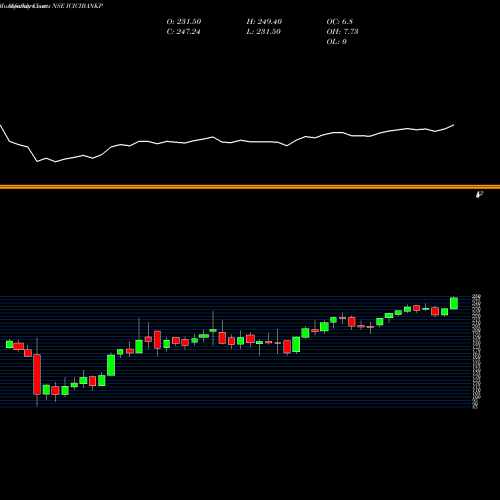This screenshot has width=500, height=500.
Task: Click the right end of white line chart
Action: [453, 125]
